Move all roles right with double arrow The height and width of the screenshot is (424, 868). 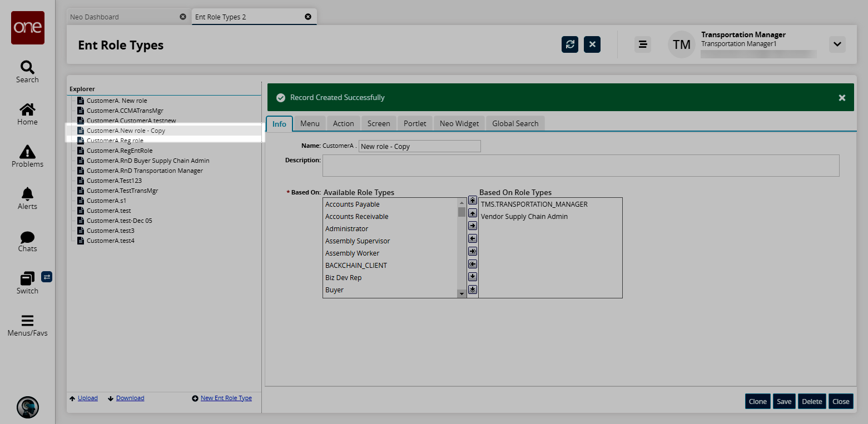pos(473,251)
